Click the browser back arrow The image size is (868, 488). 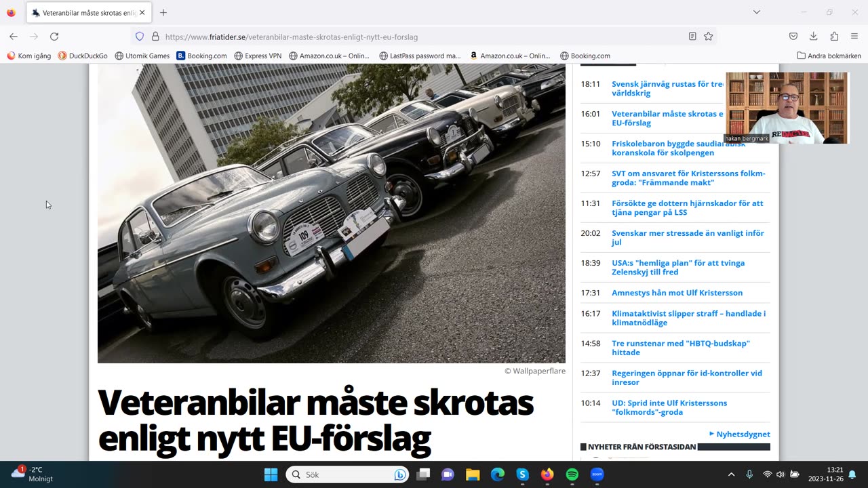(x=14, y=37)
